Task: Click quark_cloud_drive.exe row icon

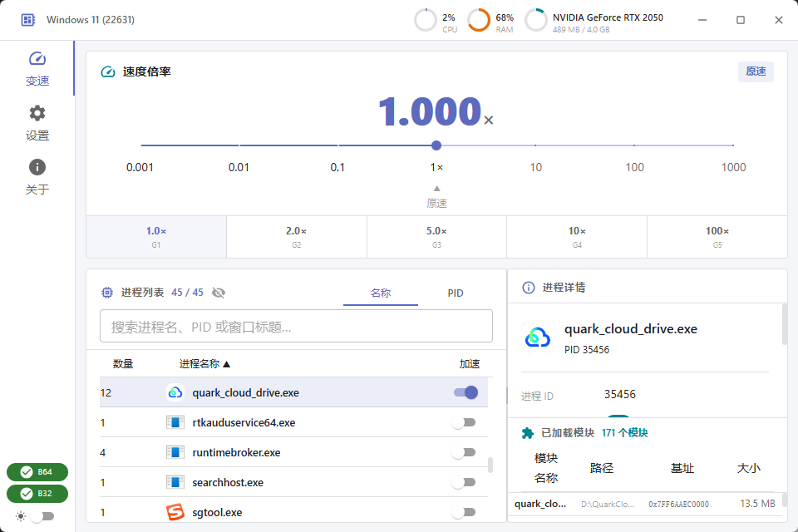Action: point(175,392)
